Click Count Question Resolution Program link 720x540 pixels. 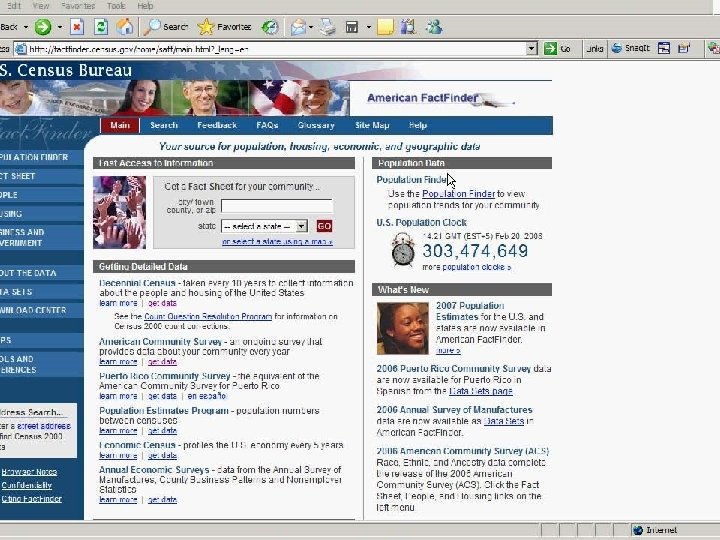coord(208,316)
